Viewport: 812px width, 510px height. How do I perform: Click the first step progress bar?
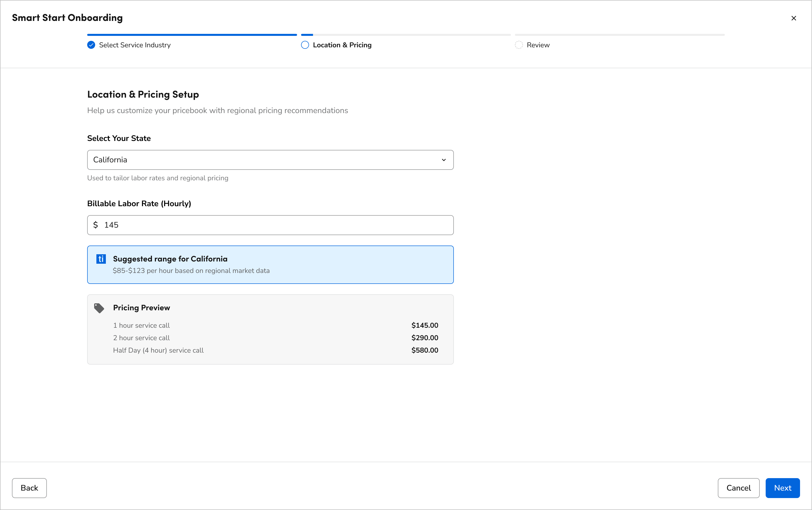coord(192,35)
